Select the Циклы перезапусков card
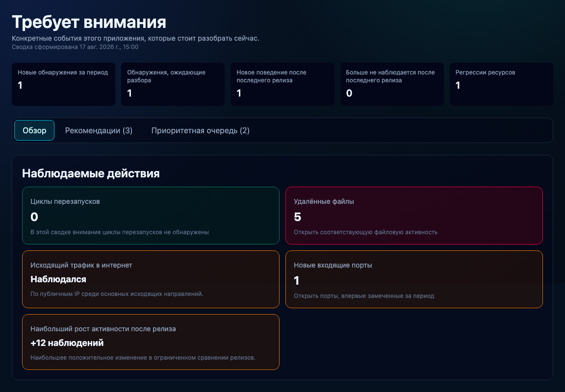565x392 pixels. 151,216
